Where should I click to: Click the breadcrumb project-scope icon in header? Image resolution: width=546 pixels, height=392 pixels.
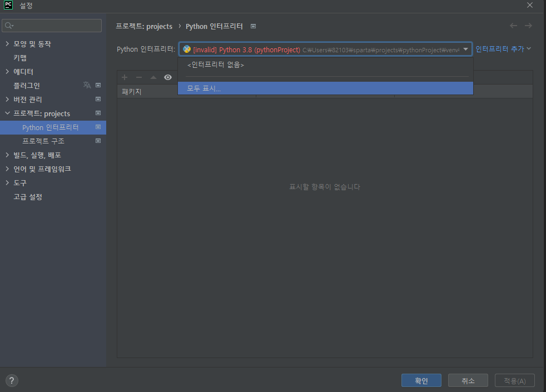pyautogui.click(x=254, y=27)
